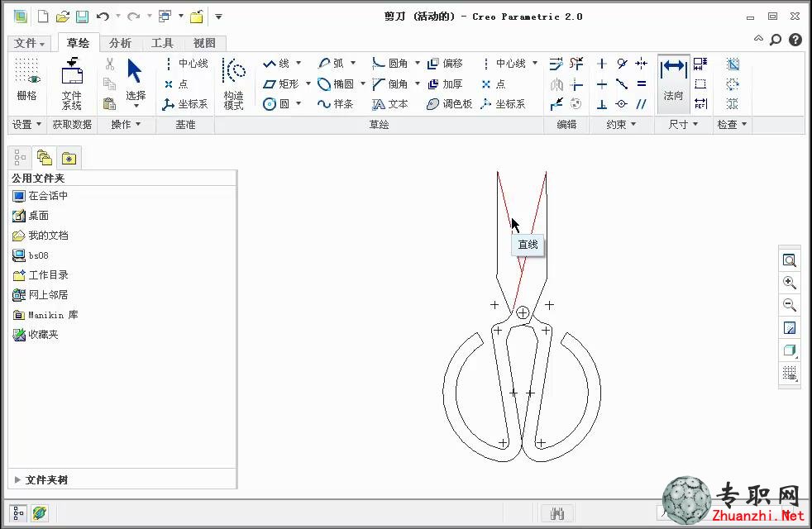Open the 文件系统 import tool
This screenshot has height=529, width=812.
point(72,83)
